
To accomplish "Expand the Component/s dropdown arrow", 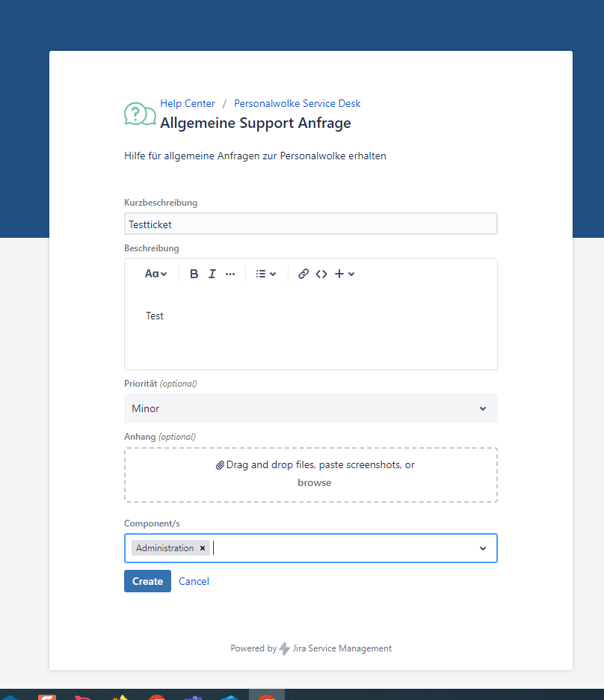I will [x=483, y=548].
